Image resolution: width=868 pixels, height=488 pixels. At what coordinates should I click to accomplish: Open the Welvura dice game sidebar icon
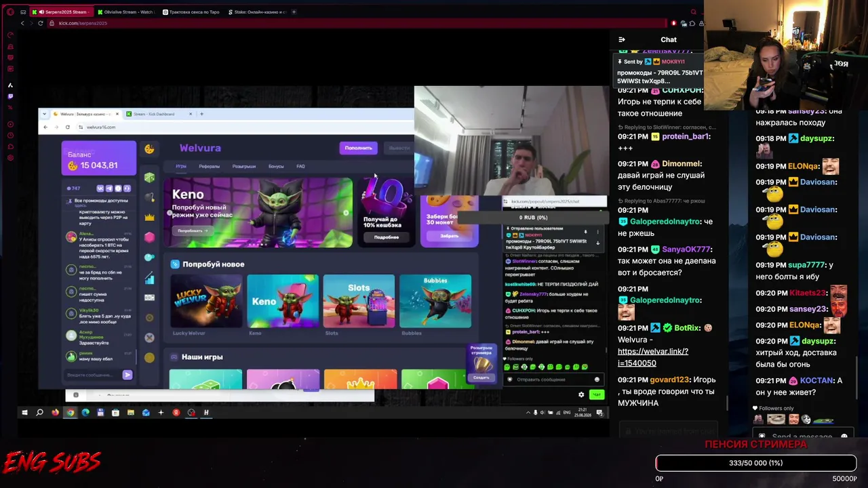click(x=149, y=178)
